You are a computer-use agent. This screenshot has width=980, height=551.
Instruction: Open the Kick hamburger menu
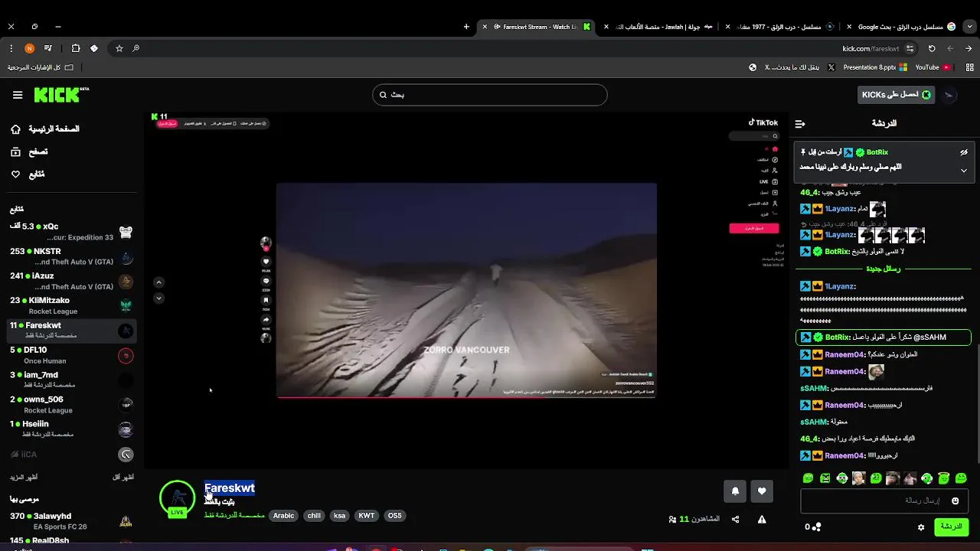18,95
